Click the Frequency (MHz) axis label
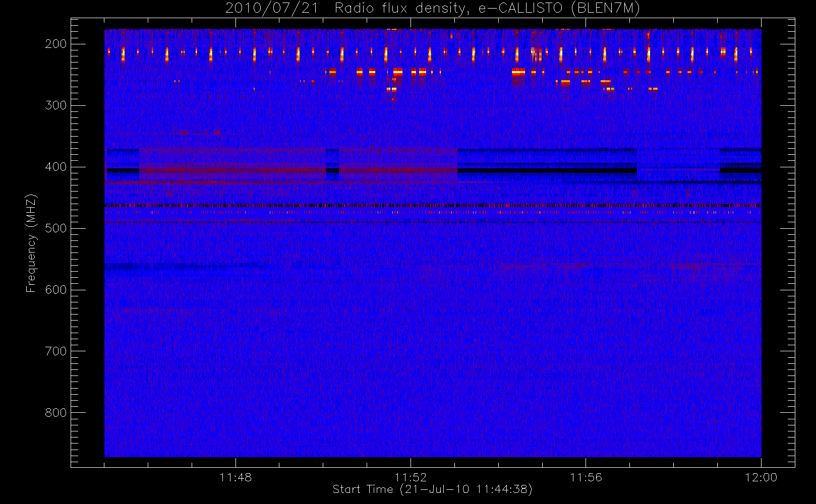816x504 pixels. click(31, 243)
